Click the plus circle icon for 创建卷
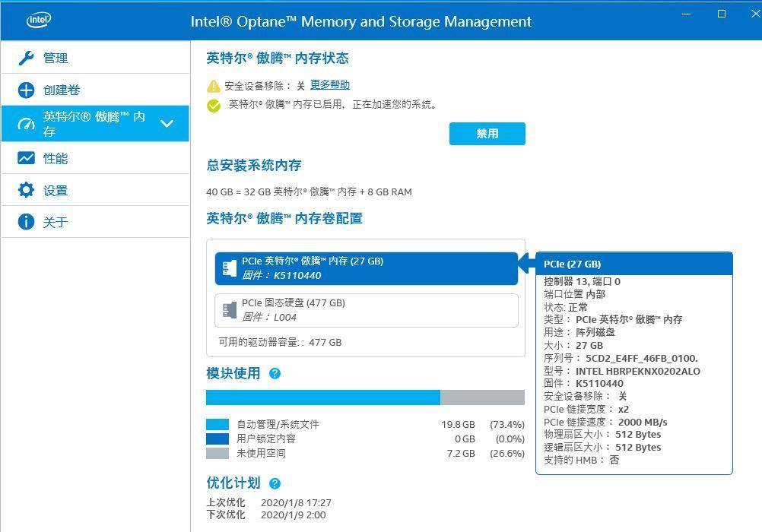Image resolution: width=762 pixels, height=532 pixels. tap(26, 90)
